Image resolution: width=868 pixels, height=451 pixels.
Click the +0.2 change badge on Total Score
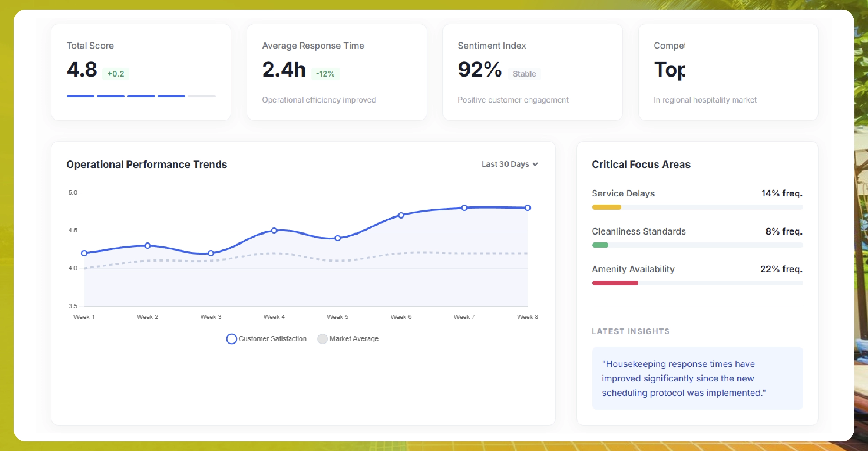tap(116, 74)
